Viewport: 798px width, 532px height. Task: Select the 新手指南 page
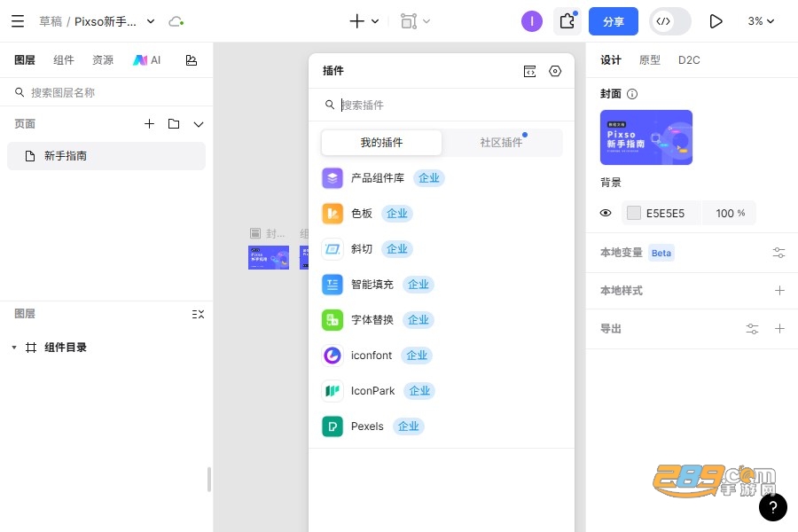click(x=106, y=156)
